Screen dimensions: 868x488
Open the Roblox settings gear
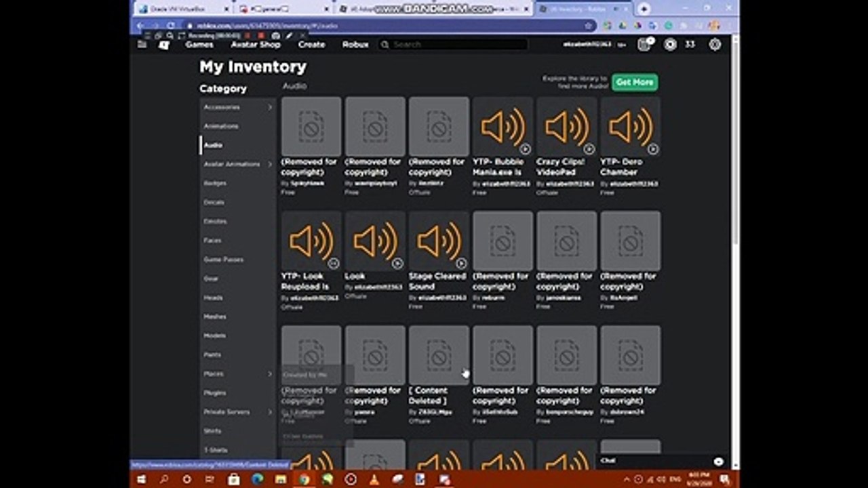(715, 45)
